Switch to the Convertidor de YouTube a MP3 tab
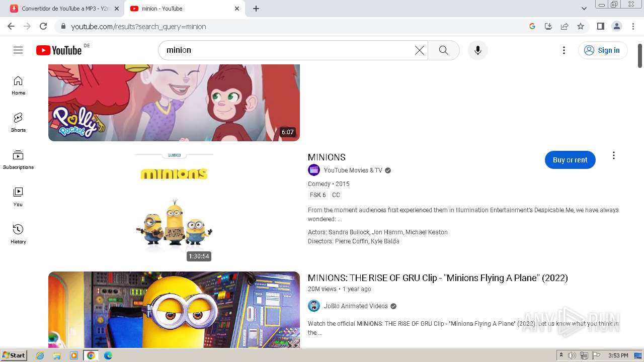Viewport: 644px width, 362px height. coord(63,9)
